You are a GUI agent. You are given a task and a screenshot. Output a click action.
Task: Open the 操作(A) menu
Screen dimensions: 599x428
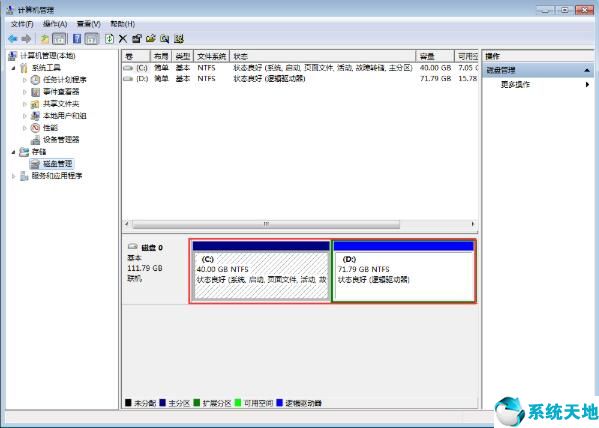click(x=55, y=24)
